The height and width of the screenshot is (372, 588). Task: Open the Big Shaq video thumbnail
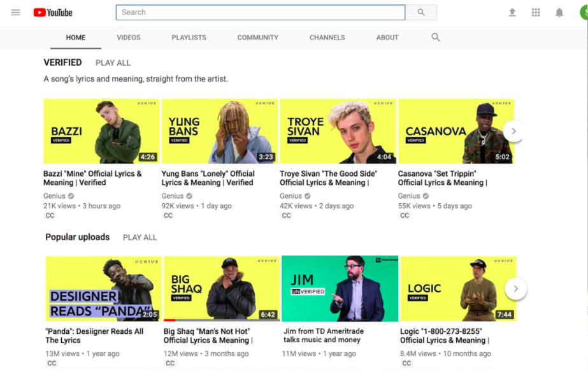(x=222, y=289)
